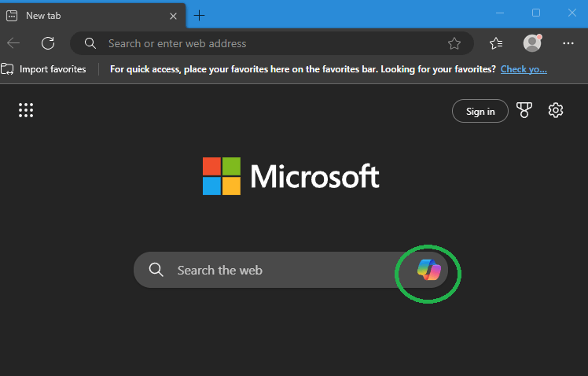Click the magnifier in web search box
The image size is (588, 376).
point(156,270)
